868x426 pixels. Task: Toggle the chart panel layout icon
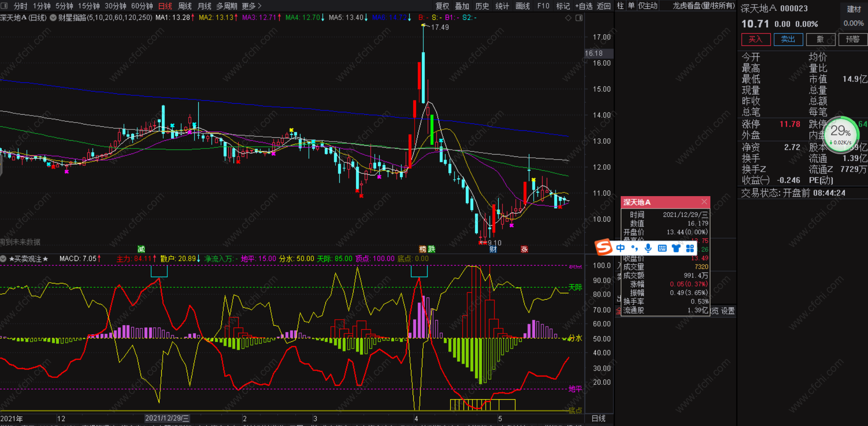coord(579,18)
